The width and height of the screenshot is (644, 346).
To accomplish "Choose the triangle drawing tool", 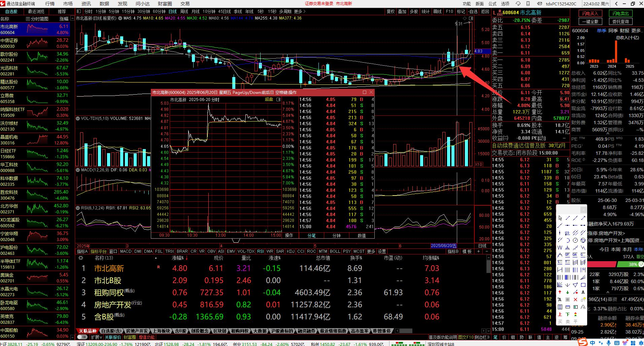I will pyautogui.click(x=575, y=285).
